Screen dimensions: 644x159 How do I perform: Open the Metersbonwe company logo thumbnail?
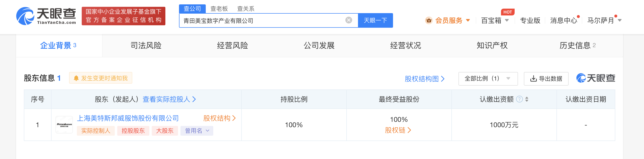(x=64, y=124)
